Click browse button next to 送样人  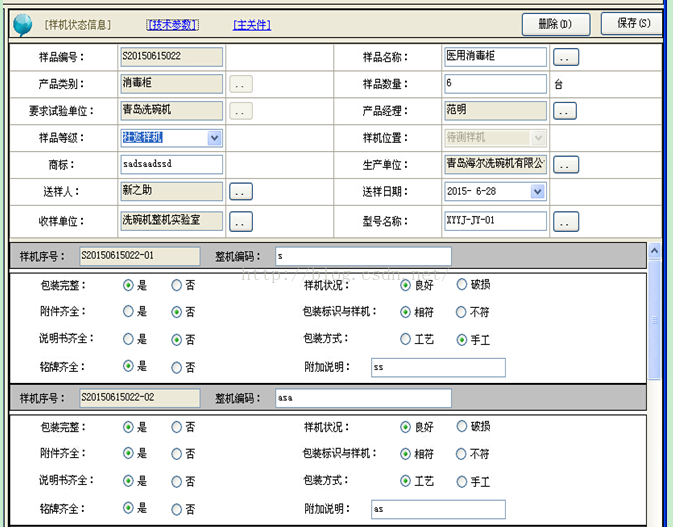pyautogui.click(x=240, y=191)
